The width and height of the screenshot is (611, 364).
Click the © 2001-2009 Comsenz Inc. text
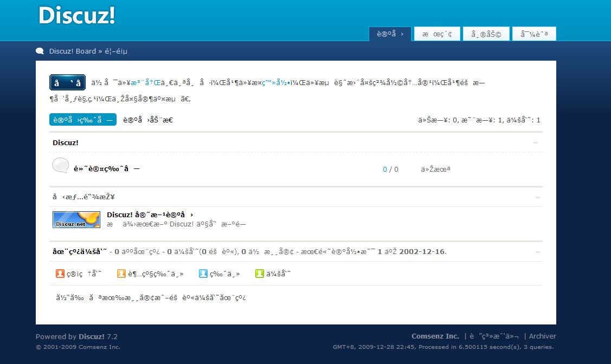78,347
